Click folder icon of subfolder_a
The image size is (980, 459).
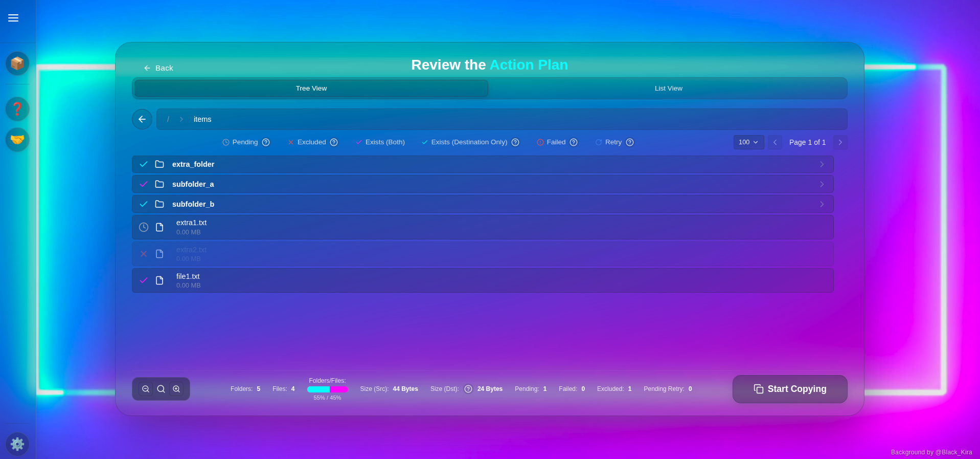(x=159, y=184)
